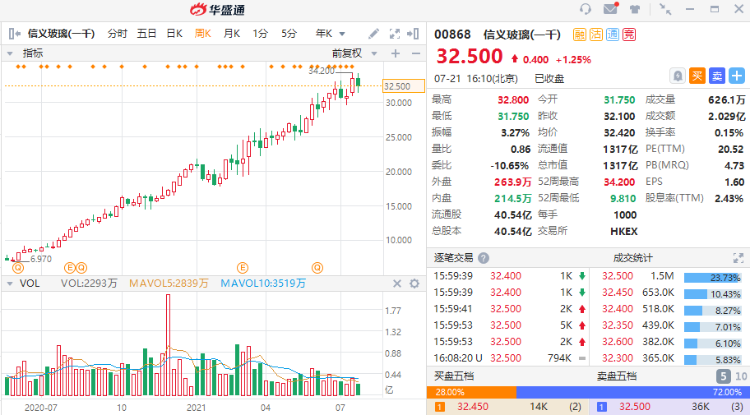The width and height of the screenshot is (750, 415).
Task: Collapse the left sidebar panel icon
Action: 14,33
